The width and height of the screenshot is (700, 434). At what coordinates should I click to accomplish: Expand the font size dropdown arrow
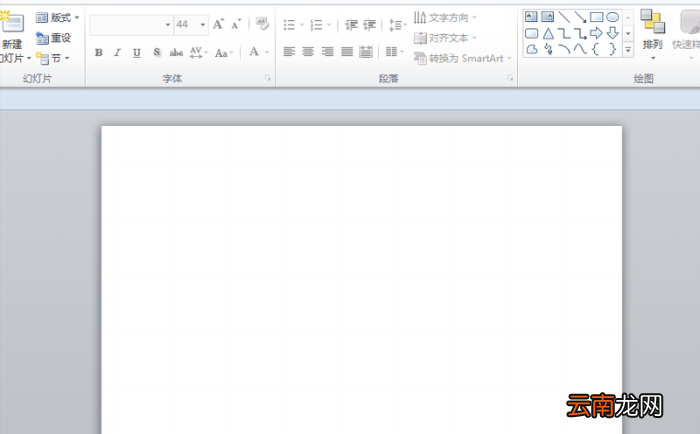[203, 25]
